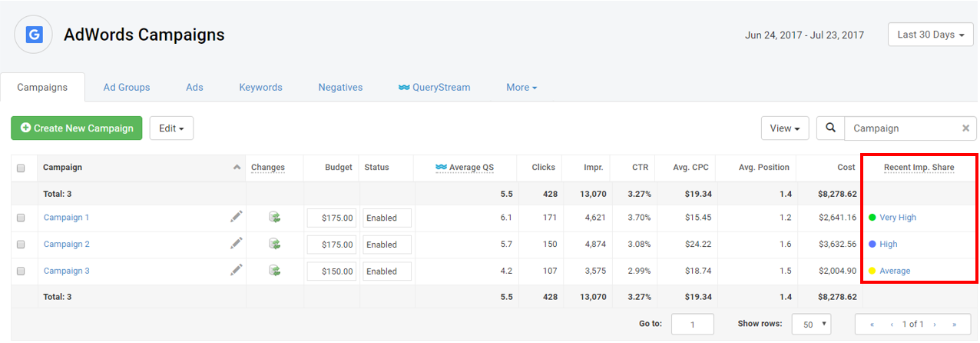Screen dimensions: 980x343
Task: Open the QueryStream tab
Action: pos(434,88)
